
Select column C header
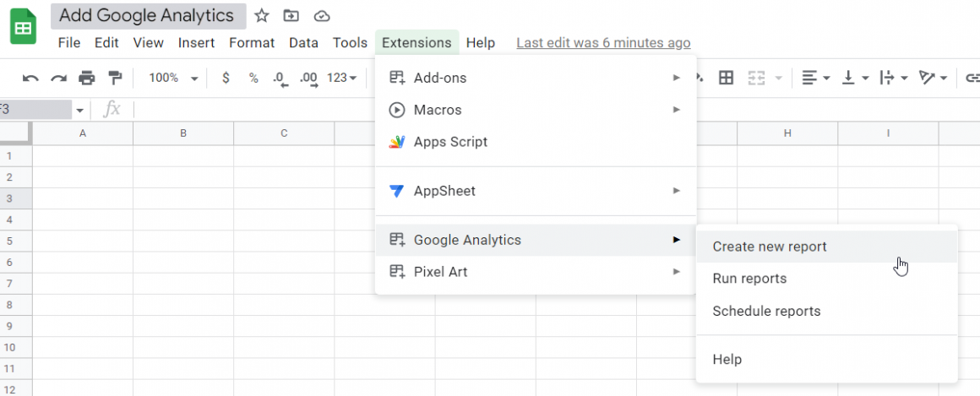(284, 133)
